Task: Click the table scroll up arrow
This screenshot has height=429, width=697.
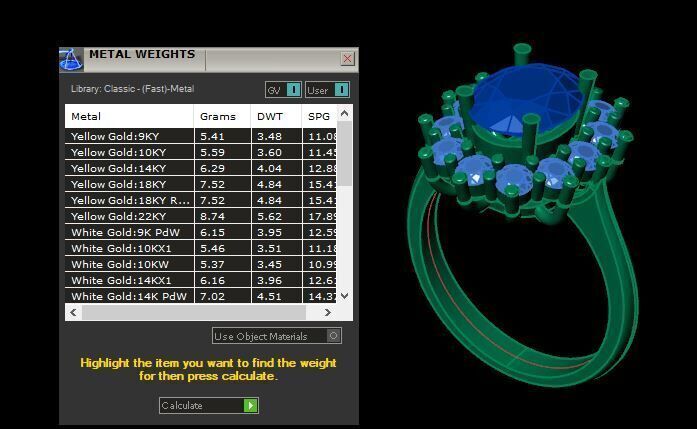Action: [344, 113]
